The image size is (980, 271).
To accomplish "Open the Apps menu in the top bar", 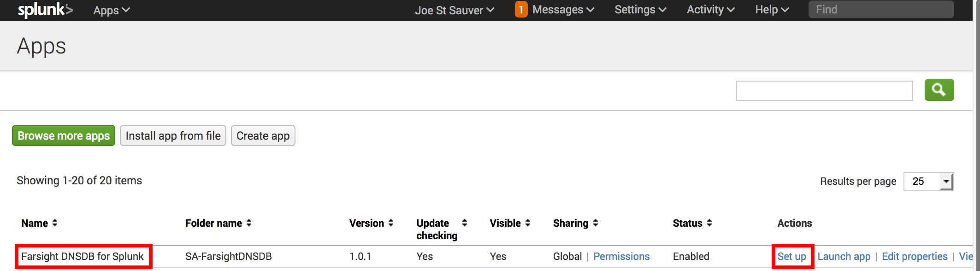I will [x=111, y=9].
